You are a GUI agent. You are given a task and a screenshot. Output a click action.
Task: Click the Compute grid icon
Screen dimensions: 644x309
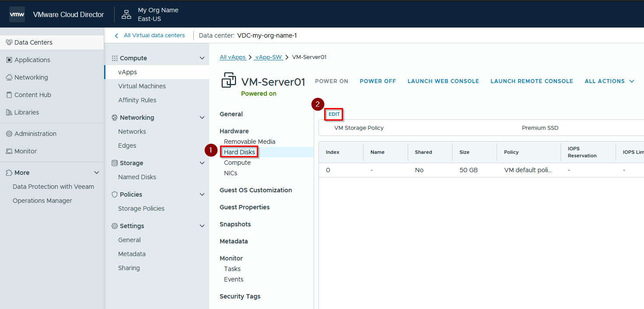[115, 58]
